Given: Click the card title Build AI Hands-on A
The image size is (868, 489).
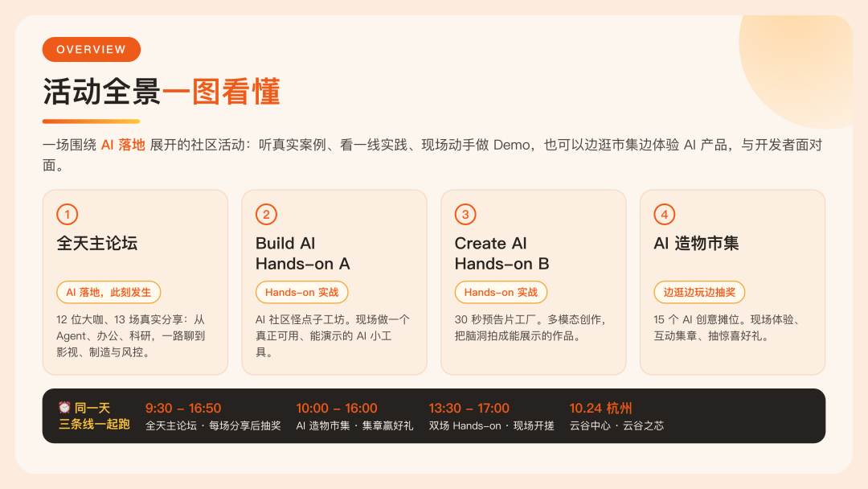Looking at the screenshot, I should (x=303, y=253).
